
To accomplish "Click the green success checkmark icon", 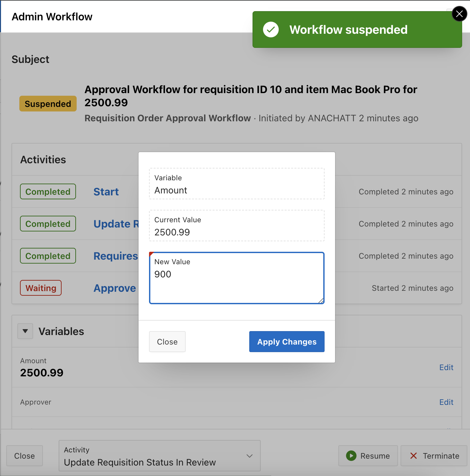I will point(271,30).
